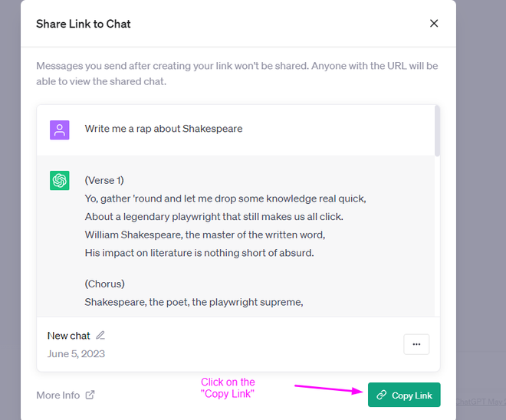Select the New chat title text
Image resolution: width=506 pixels, height=420 pixels.
click(x=69, y=336)
